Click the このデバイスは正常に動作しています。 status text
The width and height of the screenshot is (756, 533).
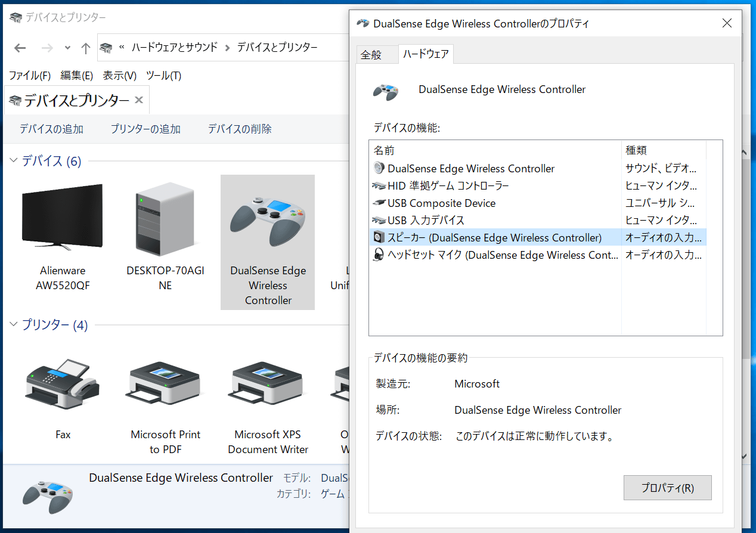(x=535, y=436)
